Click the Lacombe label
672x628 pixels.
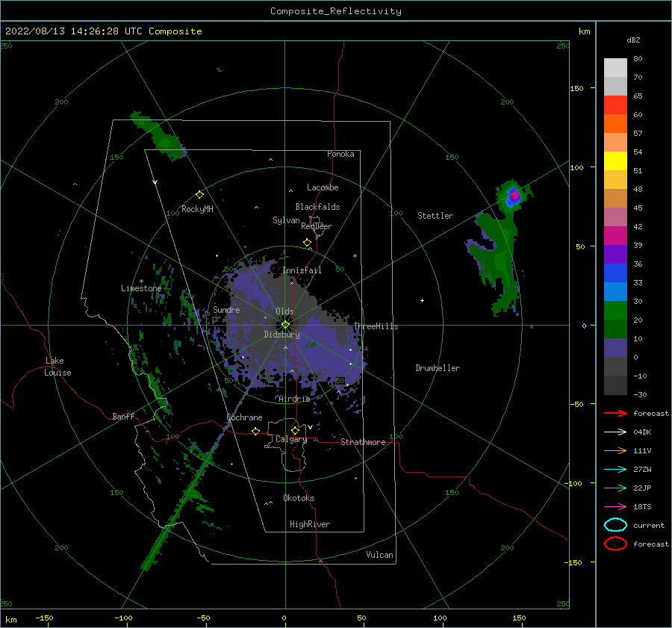(x=323, y=187)
